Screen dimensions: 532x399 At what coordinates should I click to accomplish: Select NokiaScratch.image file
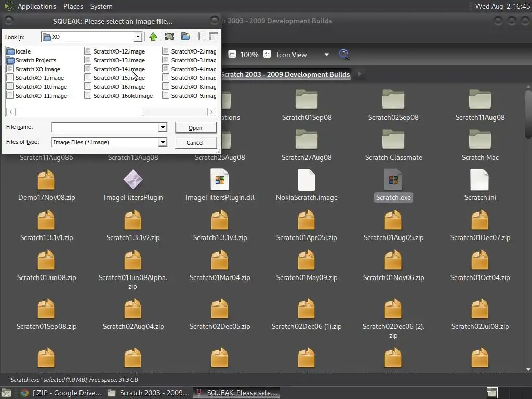[307, 185]
